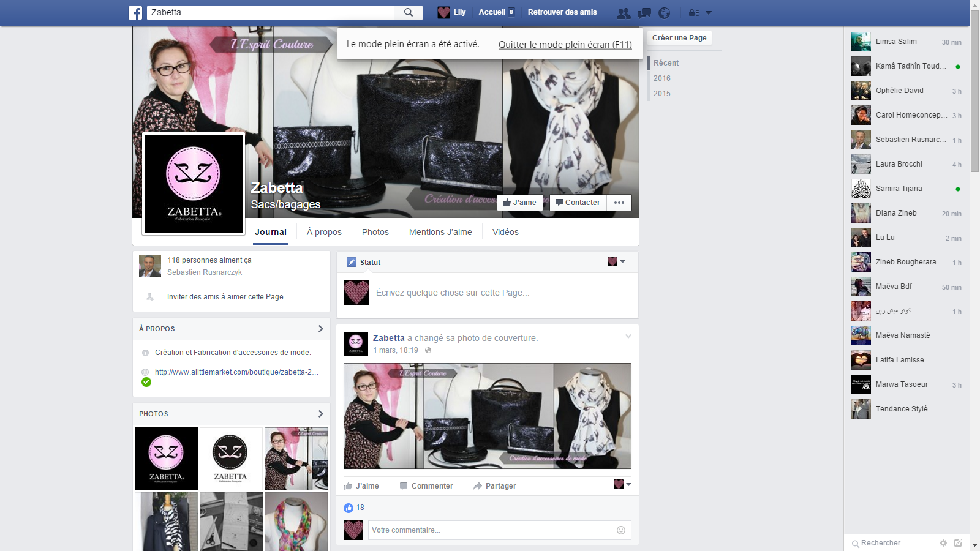Click the Facebook logo icon
The width and height of the screenshot is (980, 551).
click(x=135, y=13)
